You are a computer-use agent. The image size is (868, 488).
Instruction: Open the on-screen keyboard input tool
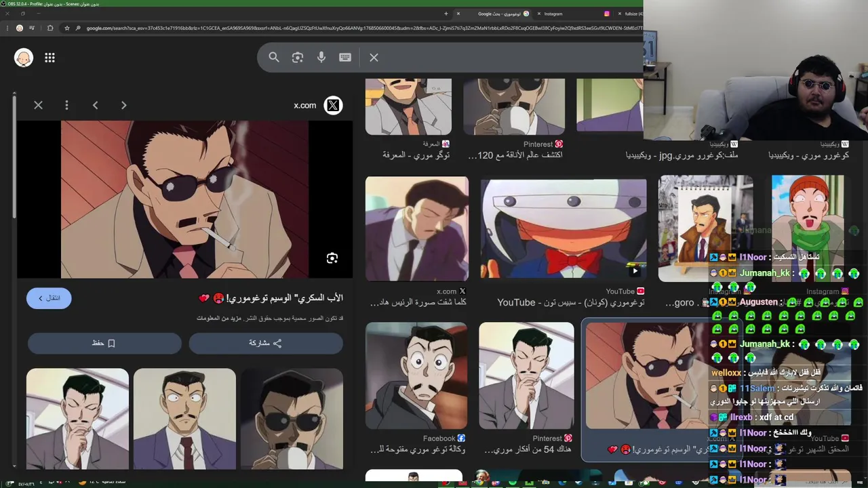click(x=345, y=58)
